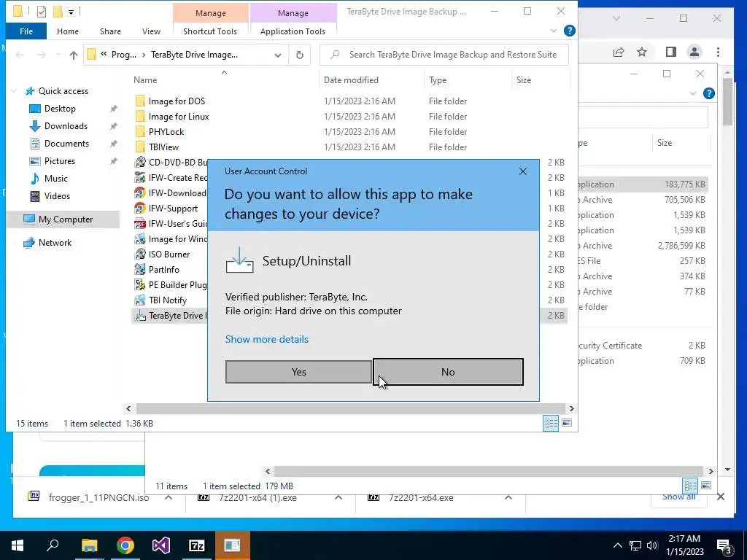Select the PE Builder Plugin icon
Viewport: 747px width, 560px height.
click(x=140, y=285)
